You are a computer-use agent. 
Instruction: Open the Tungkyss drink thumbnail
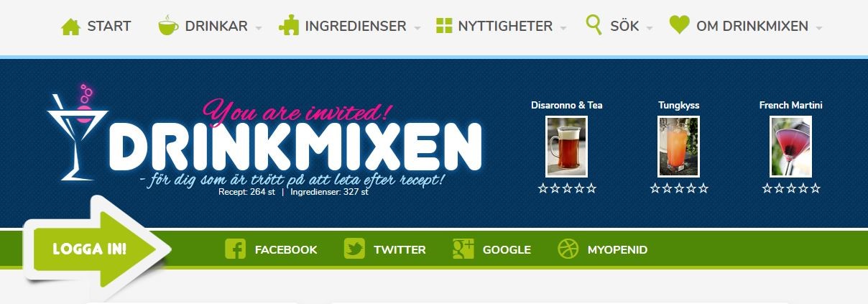tap(678, 147)
